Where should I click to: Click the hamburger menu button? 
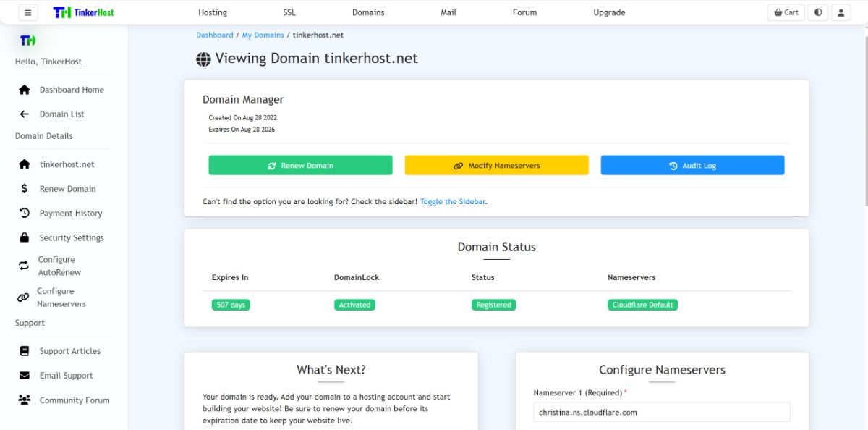pos(27,12)
